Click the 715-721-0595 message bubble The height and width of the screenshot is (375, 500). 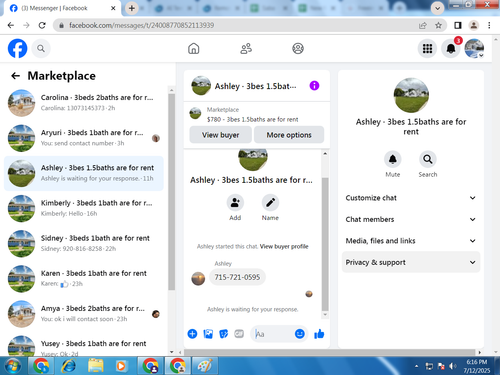[x=237, y=277]
